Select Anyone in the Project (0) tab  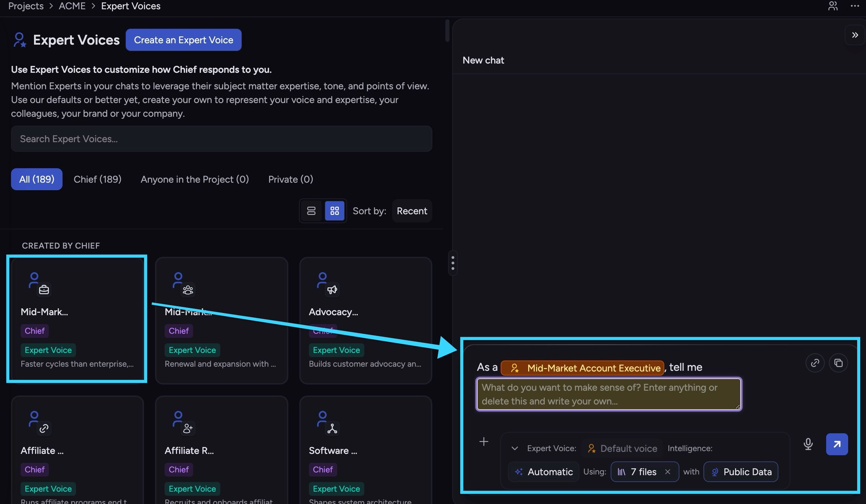click(195, 179)
